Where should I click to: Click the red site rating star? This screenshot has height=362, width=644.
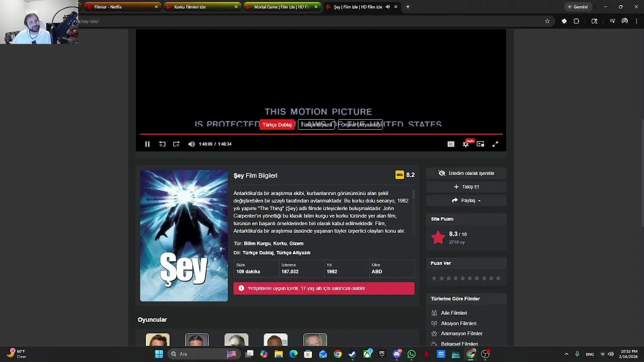point(438,237)
